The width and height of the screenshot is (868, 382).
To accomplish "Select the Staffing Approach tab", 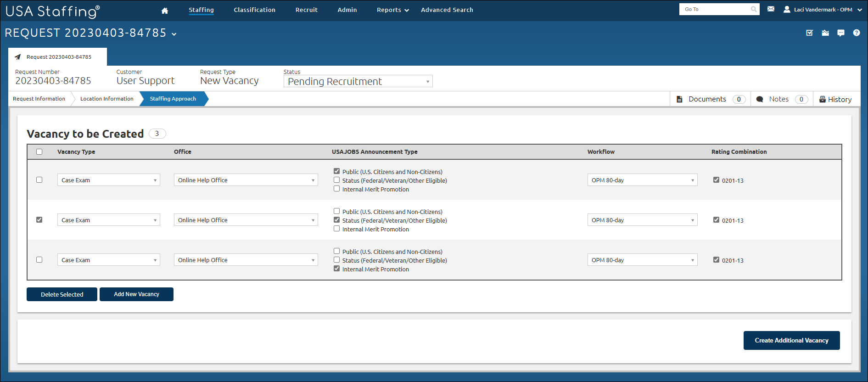I will [x=173, y=99].
